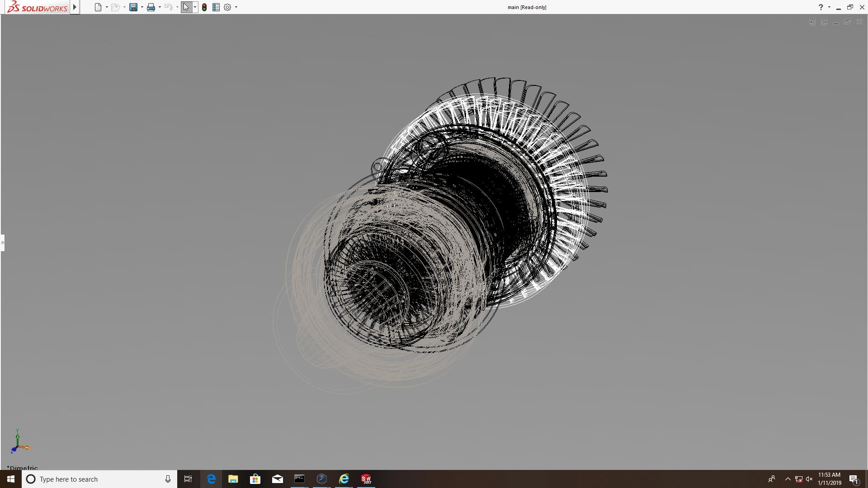
Task: Open the New document dropdown arrow
Action: tap(107, 7)
